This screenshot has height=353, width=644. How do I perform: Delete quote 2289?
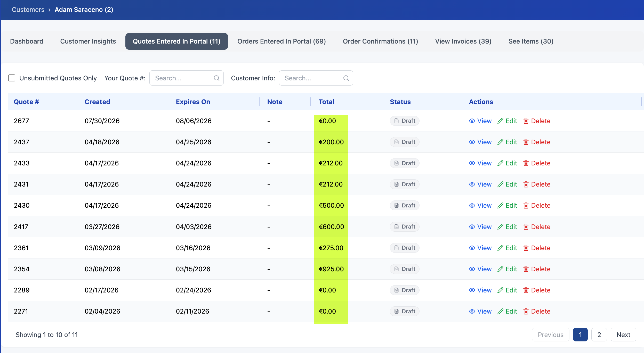537,290
